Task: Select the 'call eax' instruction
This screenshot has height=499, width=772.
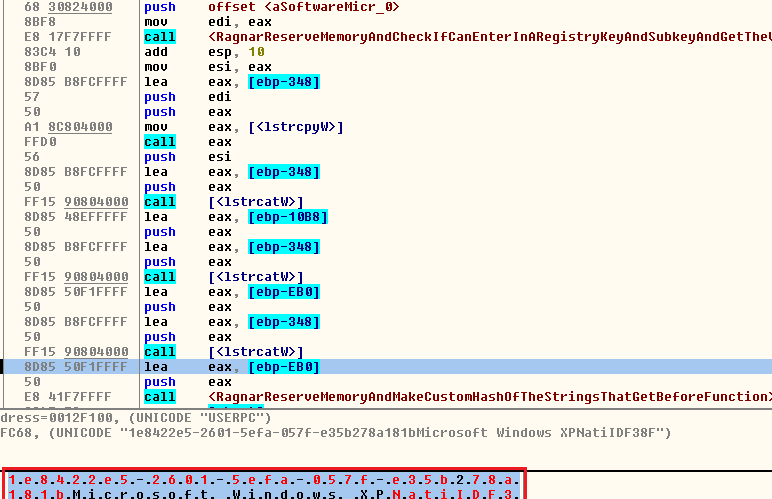Action: [x=188, y=142]
